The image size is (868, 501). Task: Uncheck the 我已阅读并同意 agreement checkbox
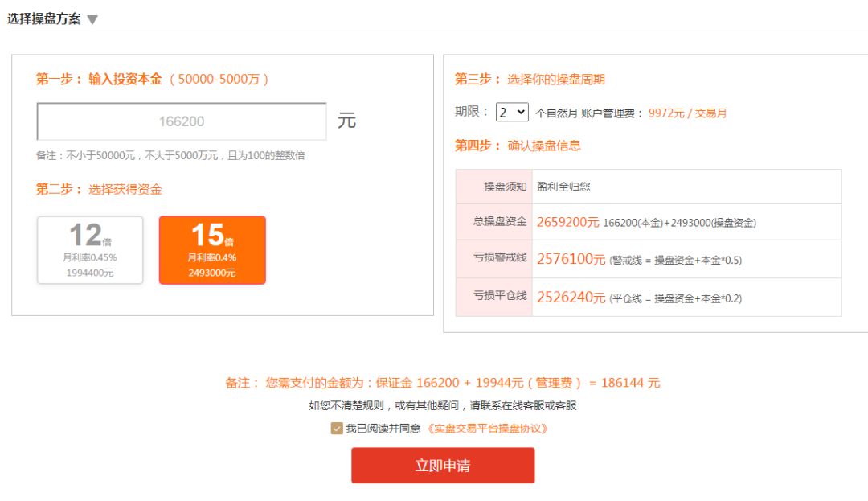[338, 429]
